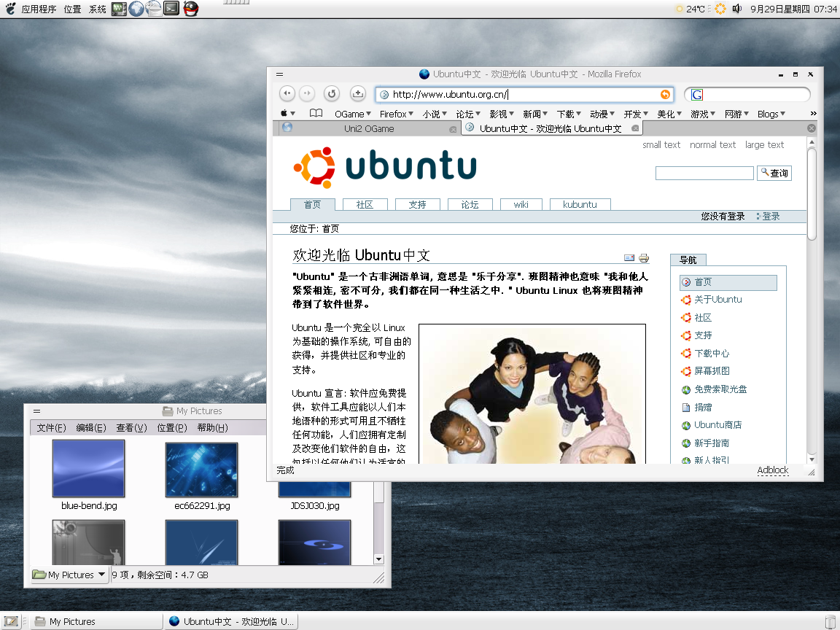Image resolution: width=840 pixels, height=630 pixels.
Task: Open the Blogs bookmark dropdown
Action: [x=771, y=114]
